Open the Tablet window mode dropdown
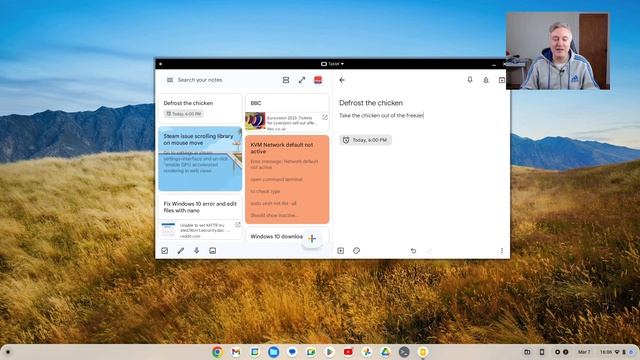This screenshot has height=360, width=640. (x=332, y=64)
